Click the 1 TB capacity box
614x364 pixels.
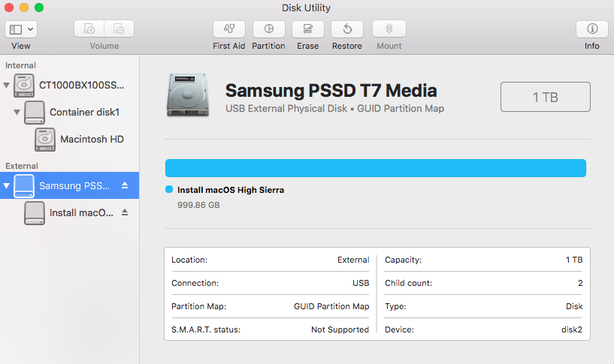pos(546,97)
